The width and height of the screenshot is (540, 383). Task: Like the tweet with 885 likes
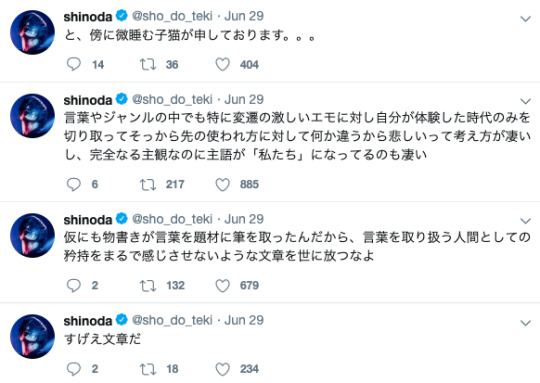(222, 184)
